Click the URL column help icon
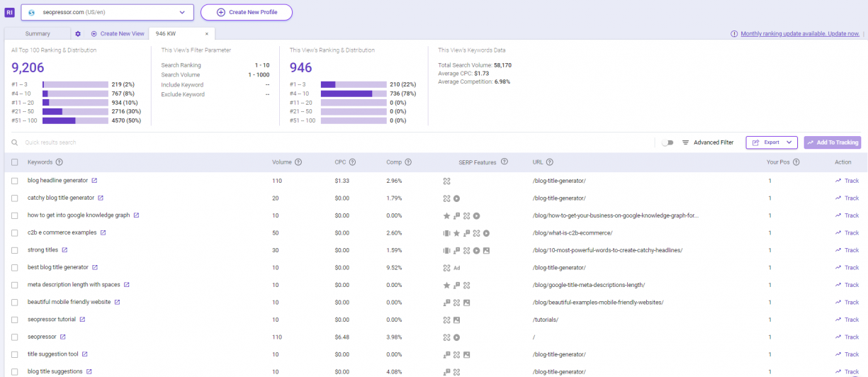The image size is (868, 377). 550,162
